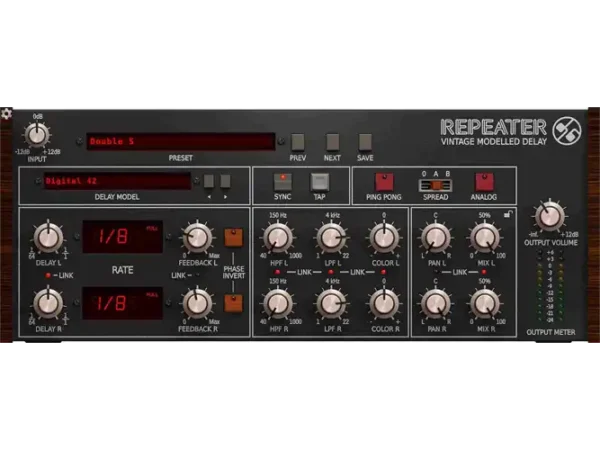Toggle right channel PHASE INVERT button
This screenshot has width=600, height=450.
pyautogui.click(x=233, y=303)
